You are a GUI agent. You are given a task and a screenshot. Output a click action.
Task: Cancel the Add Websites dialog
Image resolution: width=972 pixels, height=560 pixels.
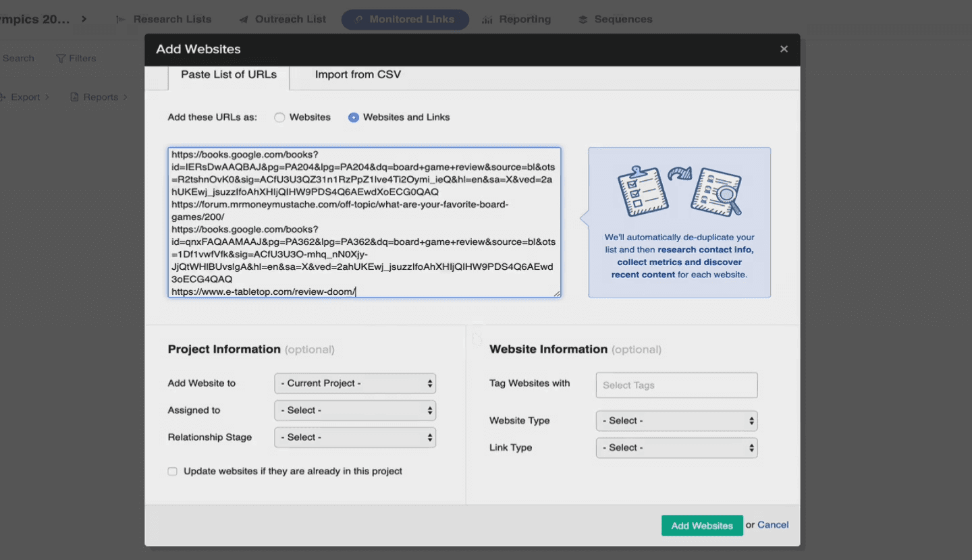773,525
